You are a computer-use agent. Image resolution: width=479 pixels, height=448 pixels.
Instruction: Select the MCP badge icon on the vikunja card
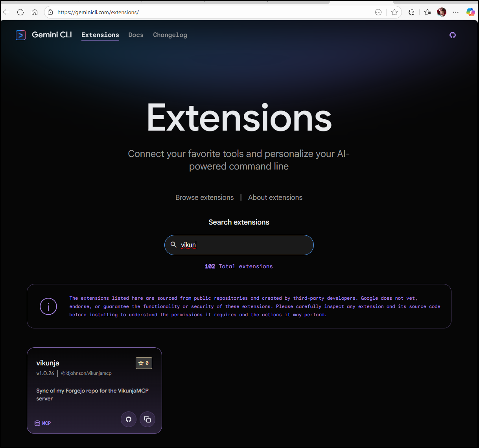(x=37, y=423)
